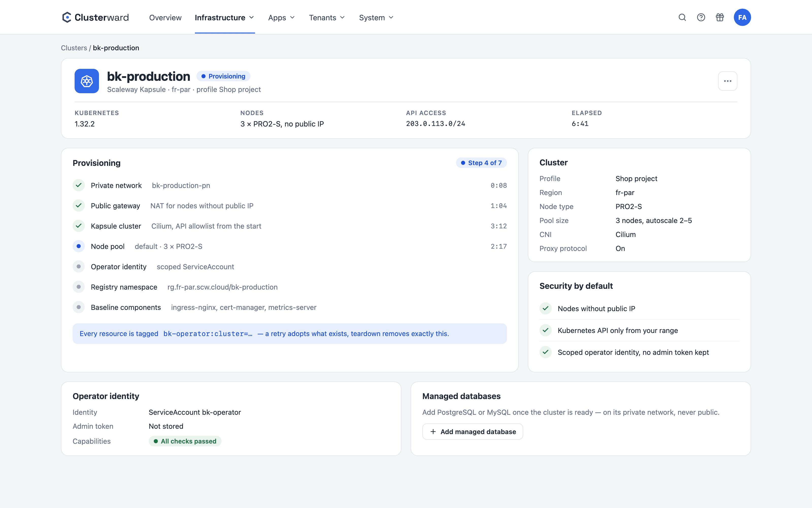Open the help question-mark icon
Viewport: 812px width, 508px height.
click(x=701, y=18)
